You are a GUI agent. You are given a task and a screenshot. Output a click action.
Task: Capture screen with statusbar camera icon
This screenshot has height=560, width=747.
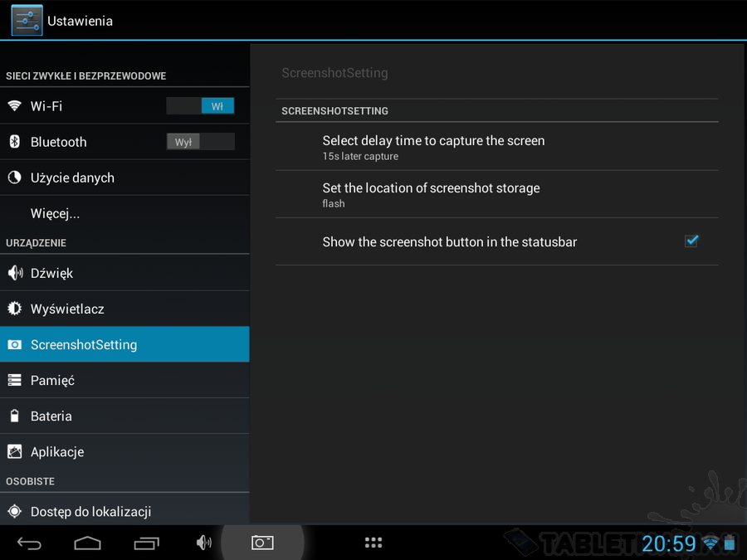pos(262,543)
